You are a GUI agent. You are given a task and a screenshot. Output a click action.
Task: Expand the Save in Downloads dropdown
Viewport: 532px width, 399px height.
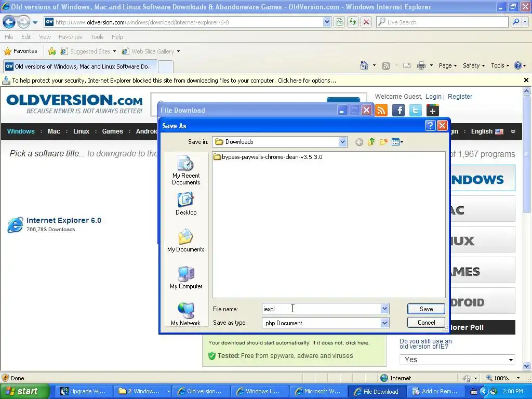coord(342,142)
